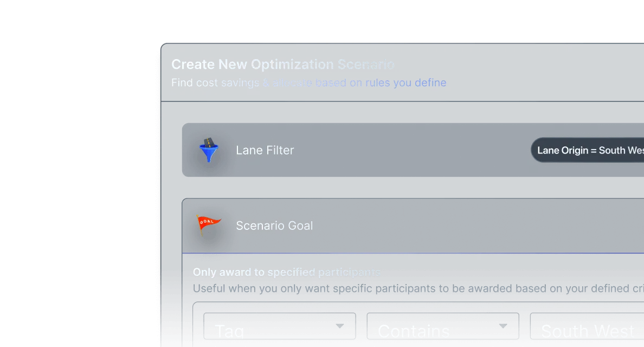Click the Useful when you only want description

tap(418, 288)
